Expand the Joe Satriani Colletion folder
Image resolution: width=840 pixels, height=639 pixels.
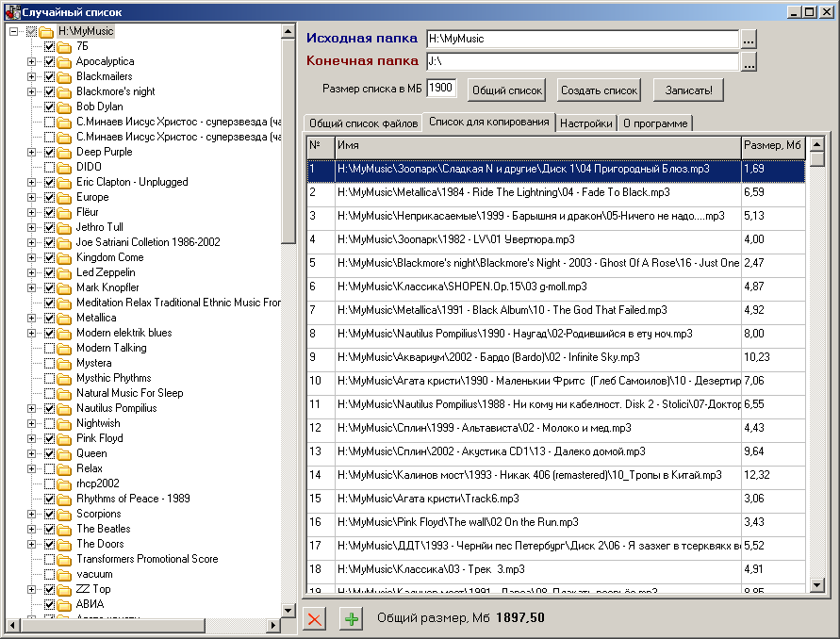pyautogui.click(x=32, y=242)
